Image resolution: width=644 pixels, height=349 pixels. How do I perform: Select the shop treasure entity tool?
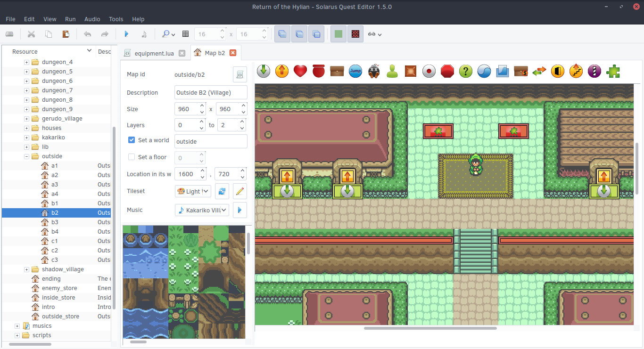tap(520, 71)
